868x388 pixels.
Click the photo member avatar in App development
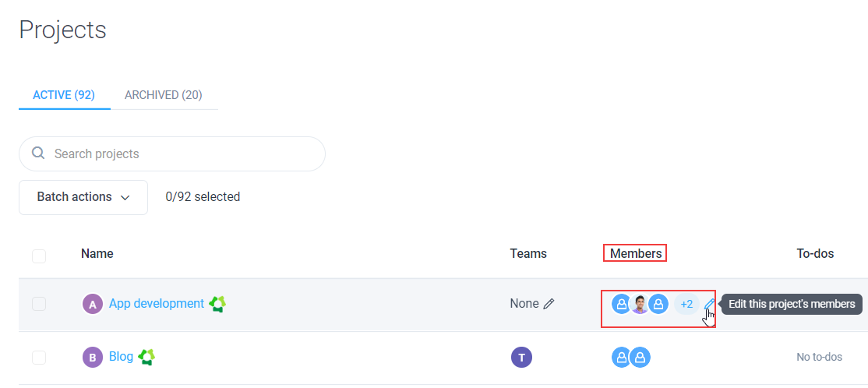(x=640, y=304)
